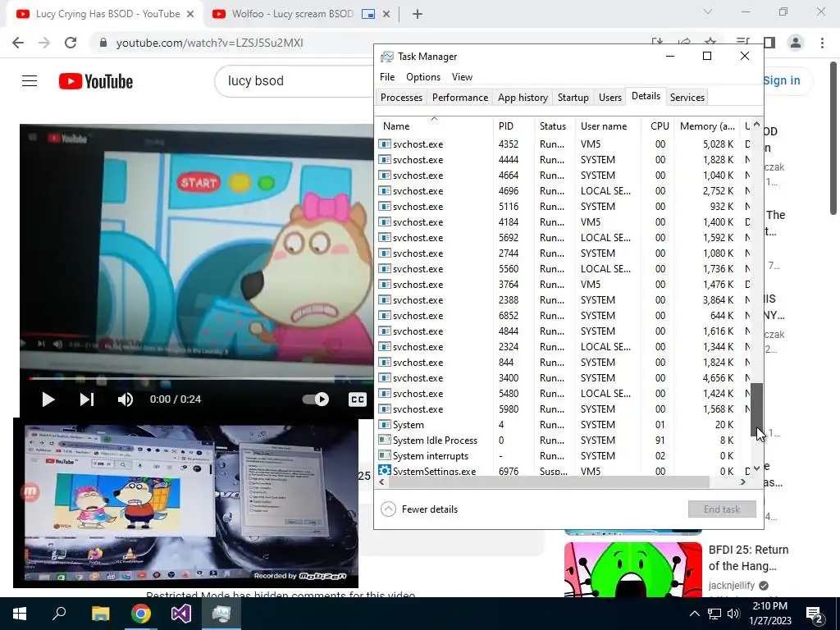Image resolution: width=840 pixels, height=630 pixels.
Task: Sort by the PID column header
Action: tap(514, 126)
